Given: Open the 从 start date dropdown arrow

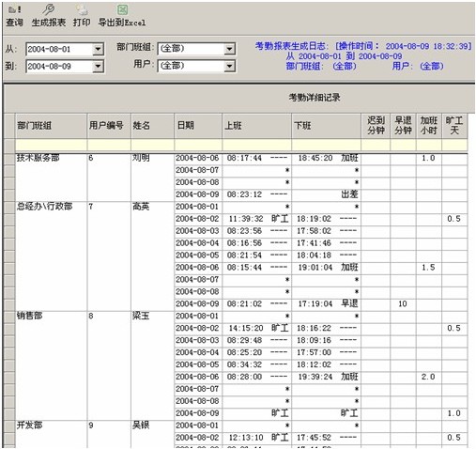Looking at the screenshot, I should tap(98, 50).
